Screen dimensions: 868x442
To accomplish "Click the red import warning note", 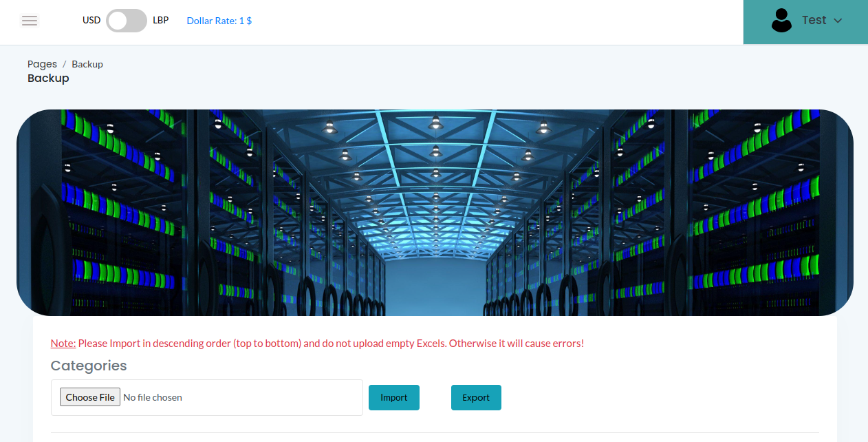I will [x=316, y=343].
